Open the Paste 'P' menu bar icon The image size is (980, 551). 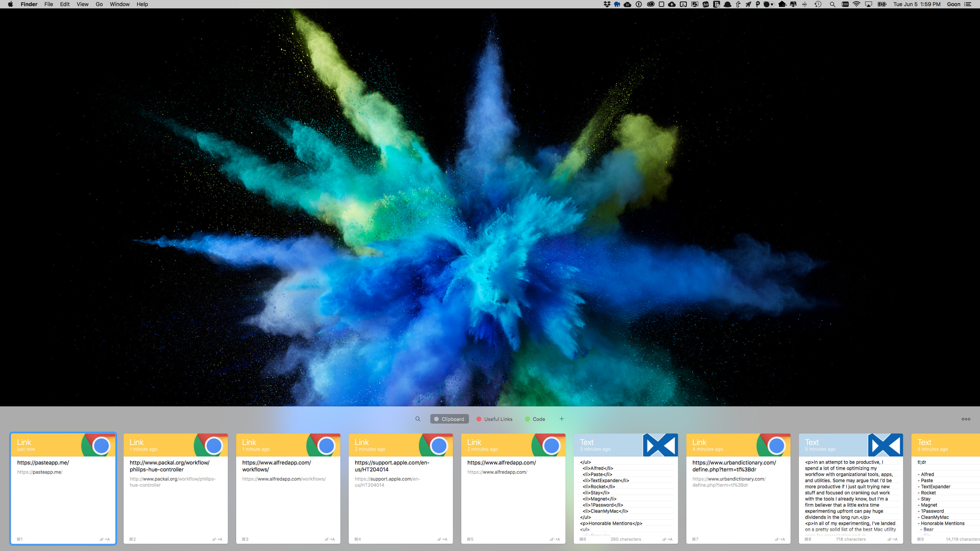(x=758, y=4)
